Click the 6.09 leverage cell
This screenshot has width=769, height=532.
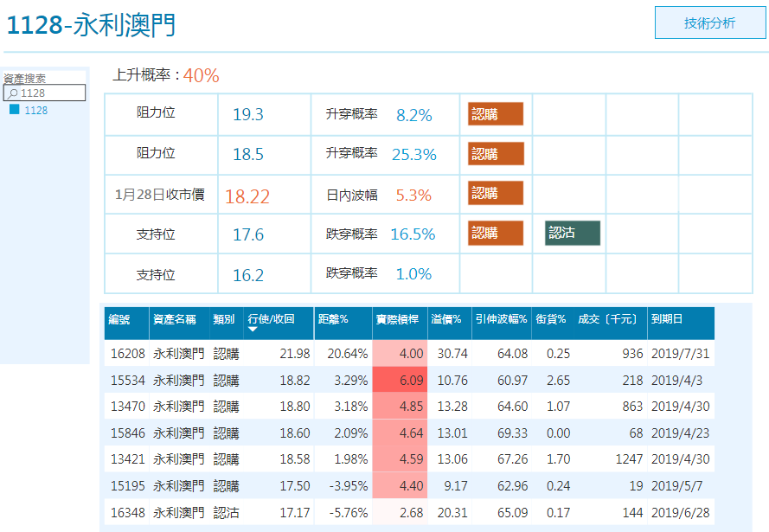tap(400, 381)
